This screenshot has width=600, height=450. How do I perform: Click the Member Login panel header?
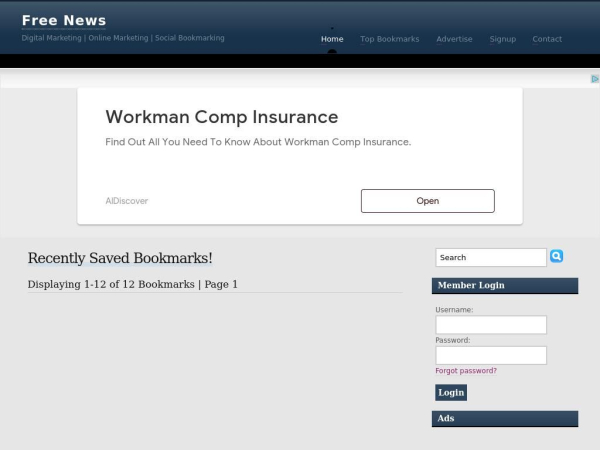pyautogui.click(x=505, y=285)
